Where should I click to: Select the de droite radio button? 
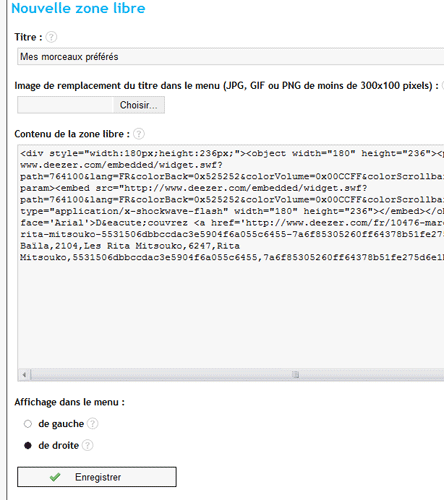[28, 445]
